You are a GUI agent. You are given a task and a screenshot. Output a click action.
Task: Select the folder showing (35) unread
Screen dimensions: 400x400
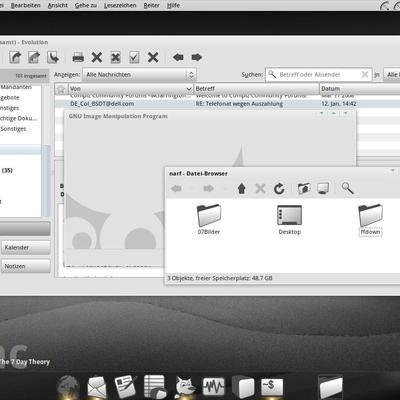tap(7, 170)
